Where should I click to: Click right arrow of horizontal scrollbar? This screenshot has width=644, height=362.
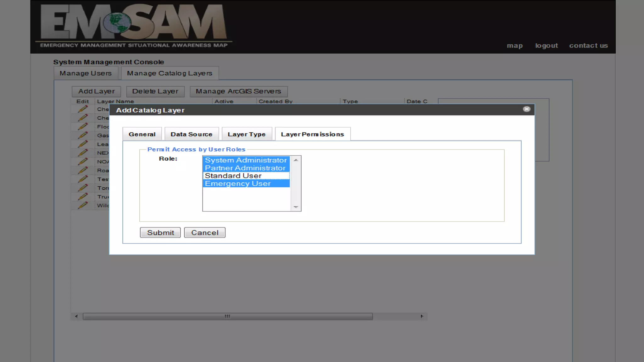click(x=422, y=316)
